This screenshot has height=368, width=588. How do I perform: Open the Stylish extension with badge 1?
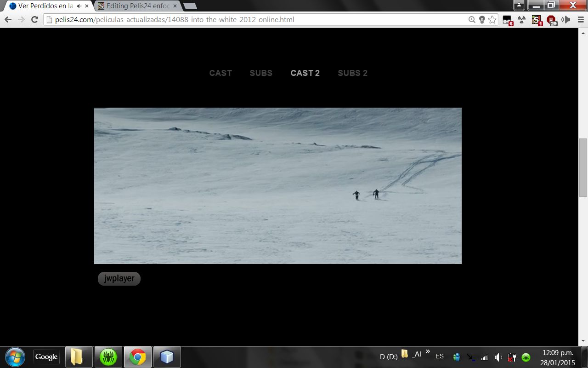pos(537,20)
